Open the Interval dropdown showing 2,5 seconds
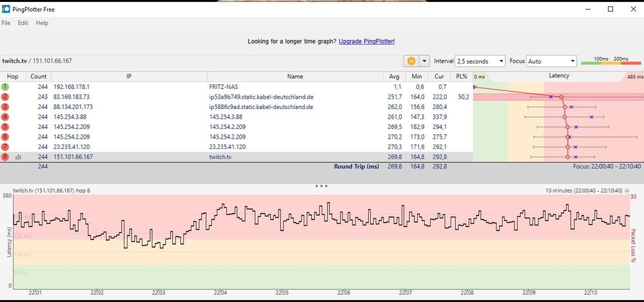The image size is (644, 302). point(480,61)
